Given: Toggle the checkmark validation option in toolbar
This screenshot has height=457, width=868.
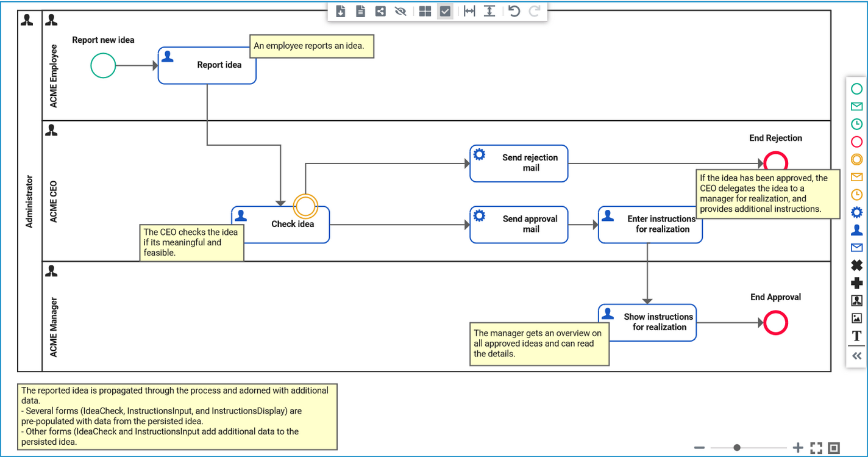Looking at the screenshot, I should click(444, 10).
